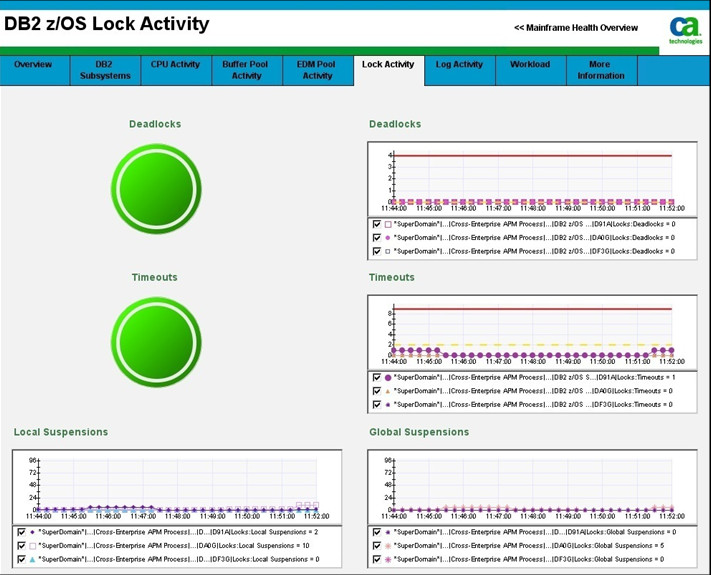Toggle DA0G Timeouts series checkbox
711x575 pixels.
coord(376,391)
